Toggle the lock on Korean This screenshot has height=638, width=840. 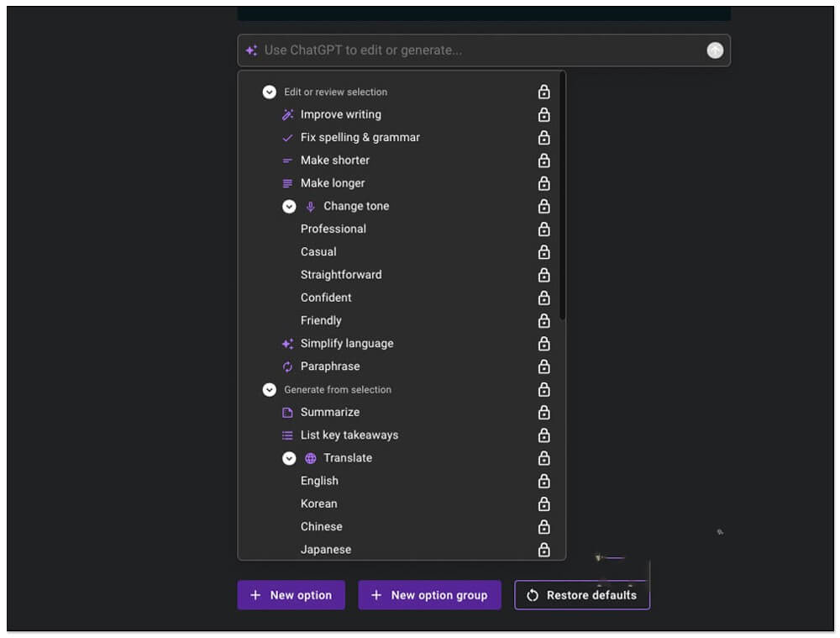[x=543, y=504]
